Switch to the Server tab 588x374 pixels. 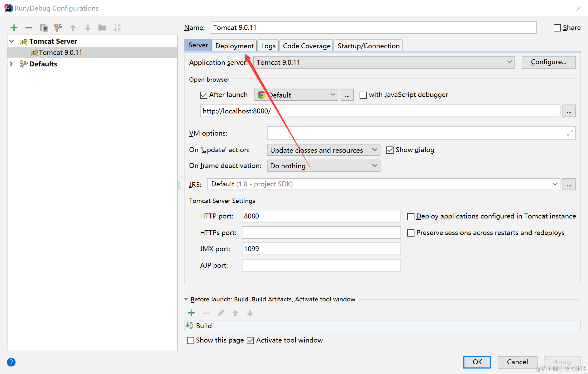click(198, 45)
